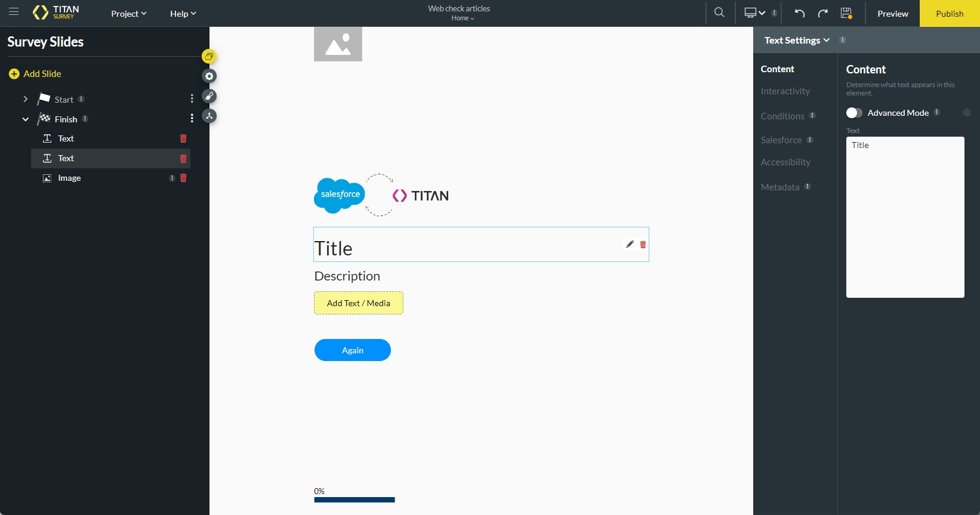Expand the Start slide tree item

[x=26, y=99]
